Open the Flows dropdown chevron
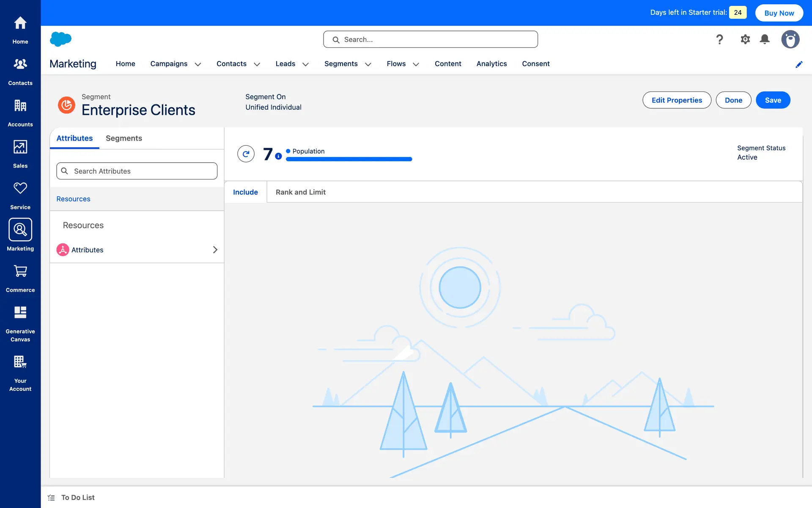The height and width of the screenshot is (508, 812). 416,64
